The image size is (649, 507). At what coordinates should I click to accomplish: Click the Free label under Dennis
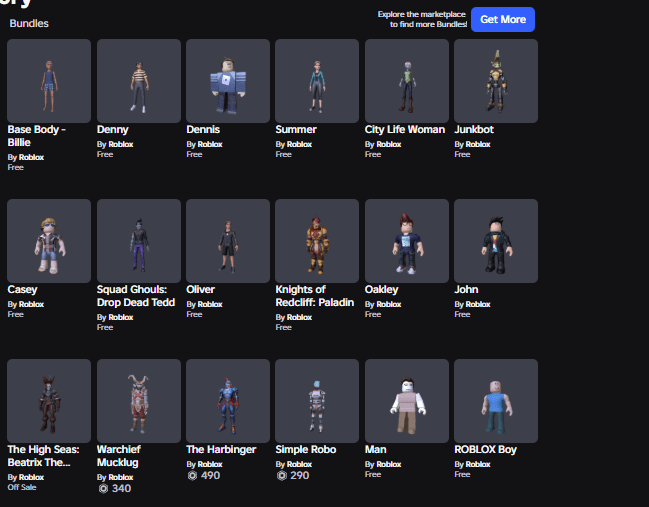[x=194, y=155]
